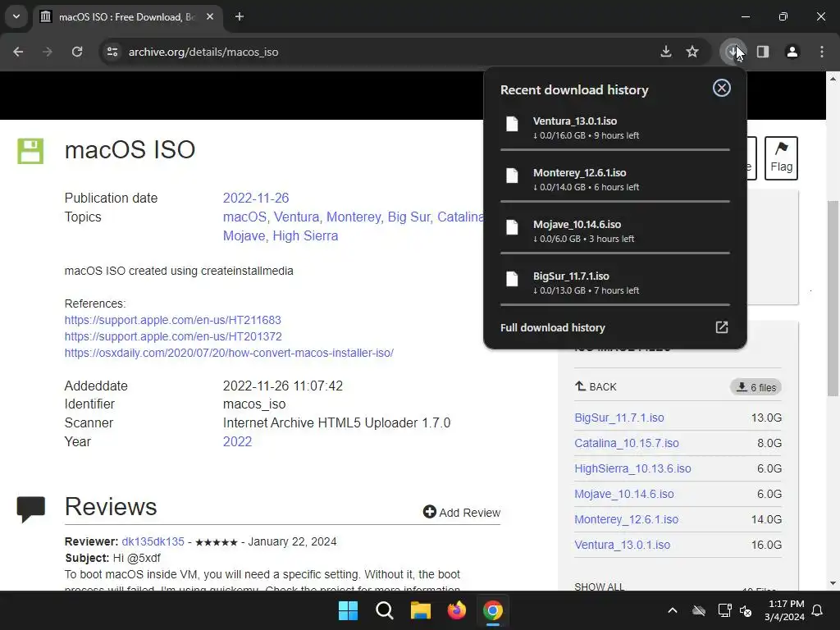Open the Year 2022 link
This screenshot has height=630, width=840.
237,441
